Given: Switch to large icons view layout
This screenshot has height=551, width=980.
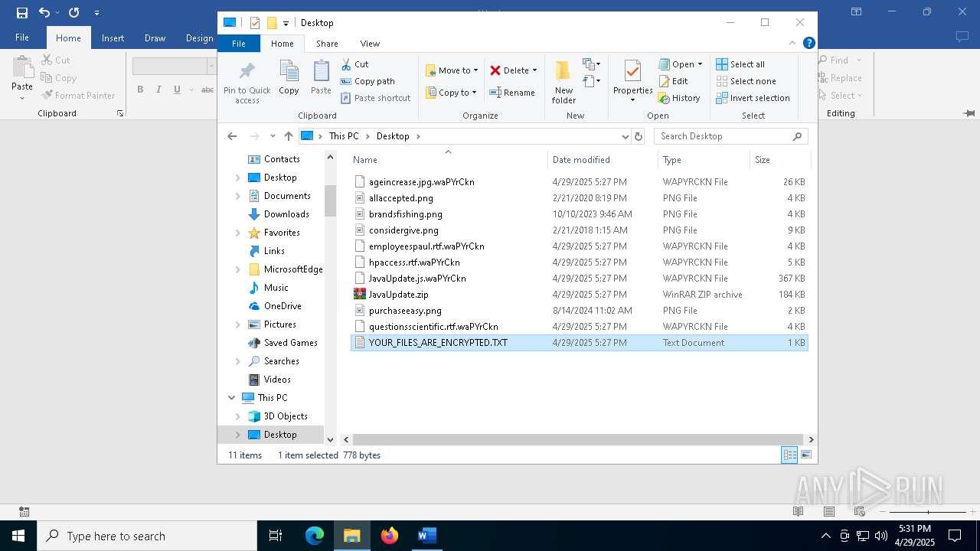Looking at the screenshot, I should pos(805,455).
